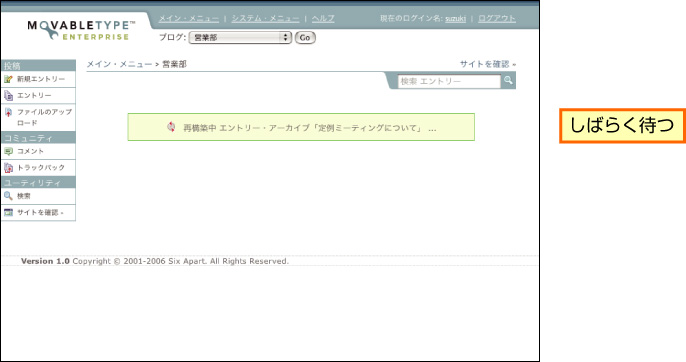686x362 pixels.
Task: Click the ログアウト link
Action: coord(497,18)
